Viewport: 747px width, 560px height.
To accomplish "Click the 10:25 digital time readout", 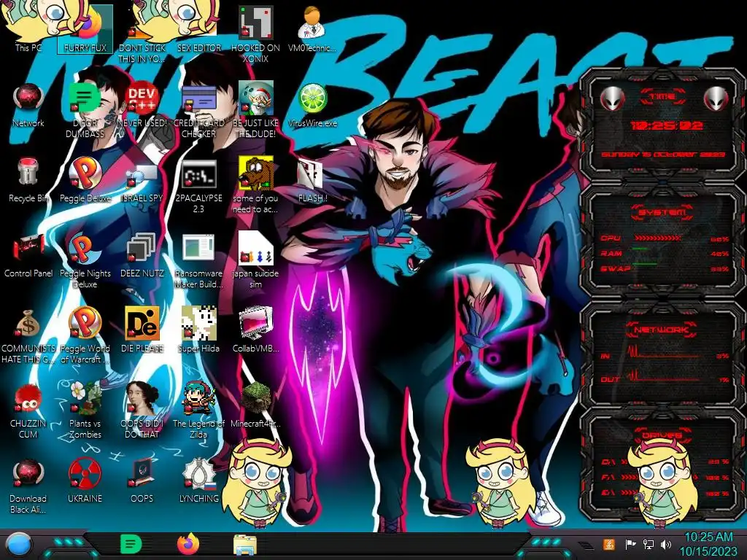I will (x=666, y=125).
